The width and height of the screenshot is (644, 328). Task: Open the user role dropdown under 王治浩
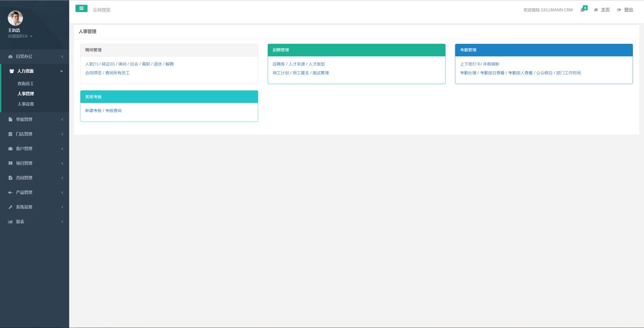pyautogui.click(x=21, y=37)
